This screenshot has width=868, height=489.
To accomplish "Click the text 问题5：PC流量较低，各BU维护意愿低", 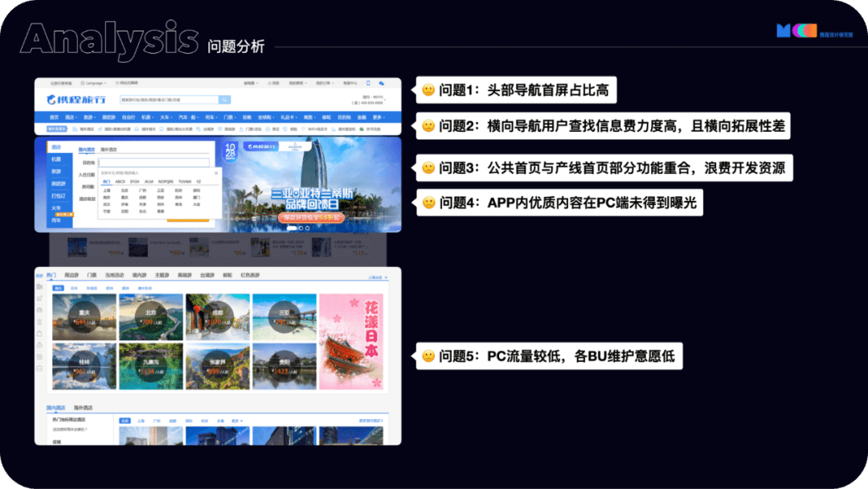I will pos(557,356).
